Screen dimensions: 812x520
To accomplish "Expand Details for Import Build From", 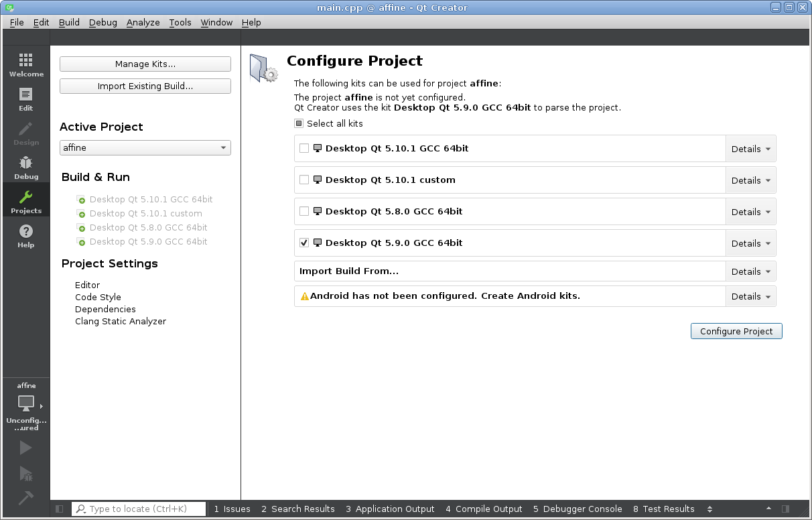I will click(750, 271).
